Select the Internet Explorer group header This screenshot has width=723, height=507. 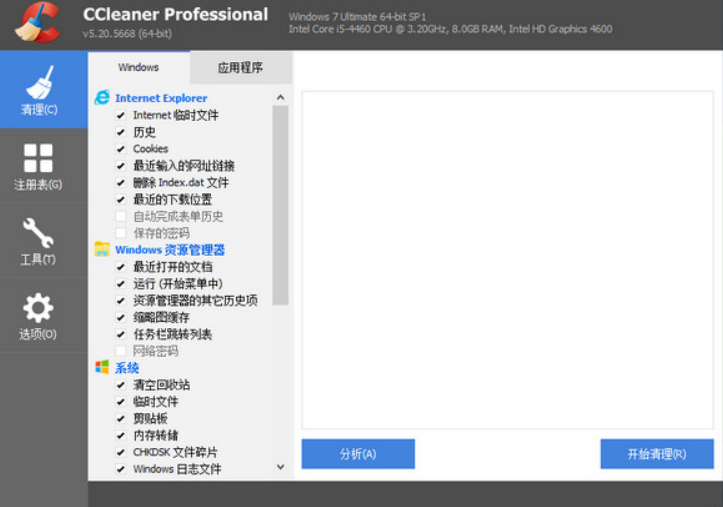click(161, 98)
